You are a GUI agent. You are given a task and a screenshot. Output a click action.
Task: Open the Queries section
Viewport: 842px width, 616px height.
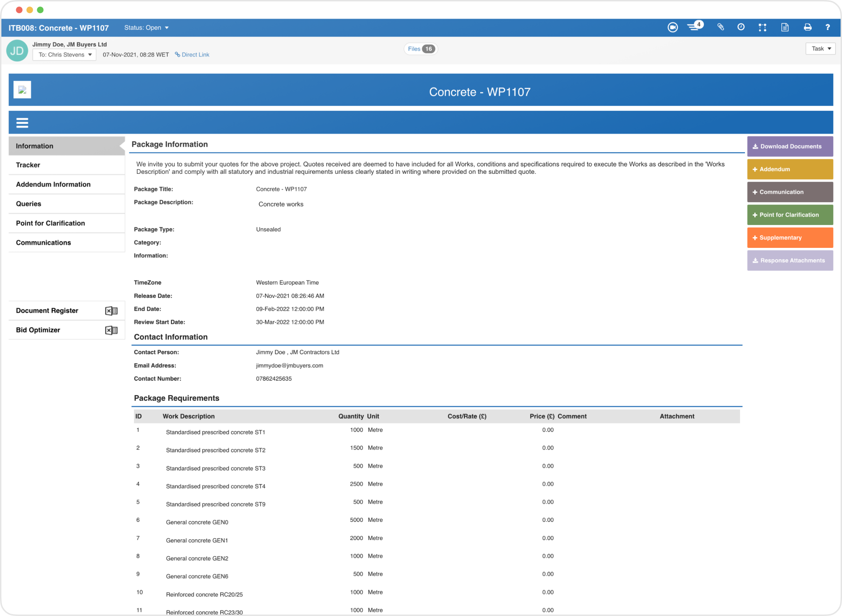pyautogui.click(x=28, y=204)
